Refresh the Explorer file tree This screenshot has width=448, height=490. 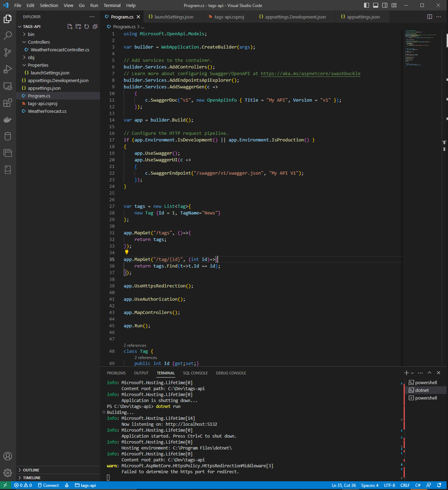tap(87, 27)
